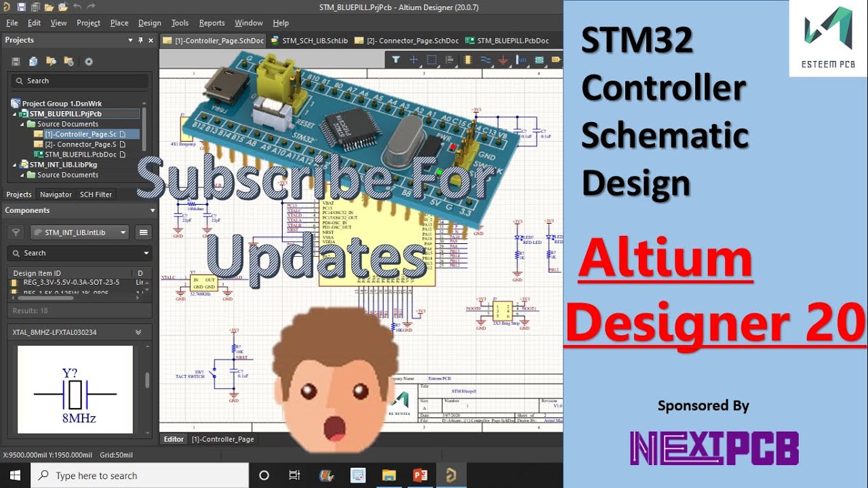Image resolution: width=868 pixels, height=488 pixels.
Task: Expand the XTAL_8MHZ-LFXTAL030234 details chevron
Action: [x=138, y=332]
